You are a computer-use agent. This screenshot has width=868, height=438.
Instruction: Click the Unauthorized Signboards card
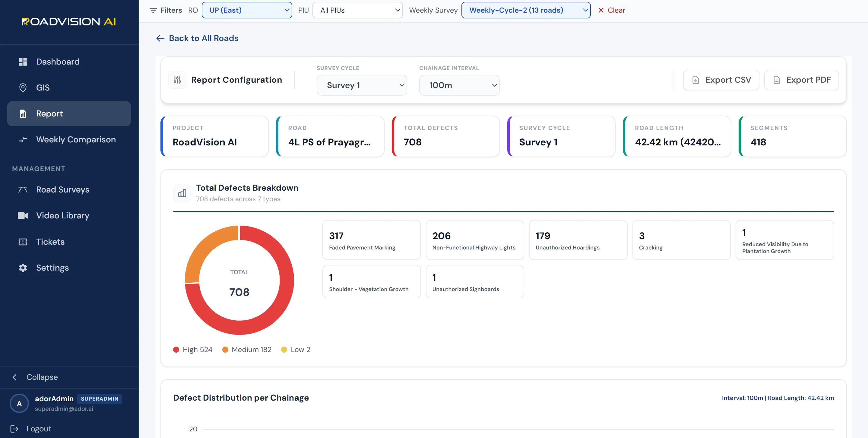click(475, 282)
